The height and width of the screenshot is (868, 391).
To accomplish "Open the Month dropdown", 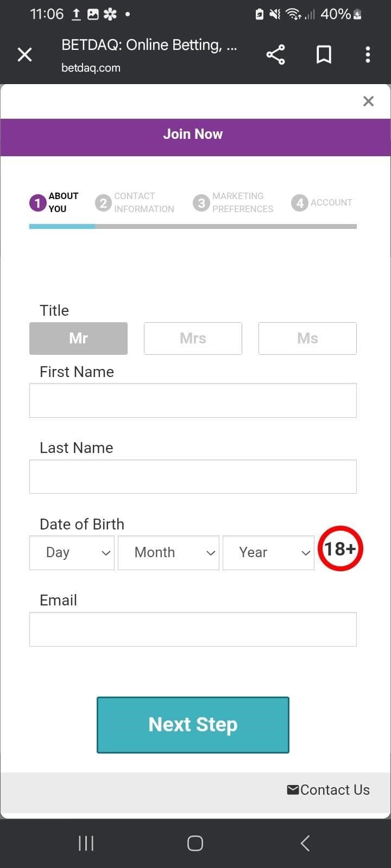I will pos(168,552).
